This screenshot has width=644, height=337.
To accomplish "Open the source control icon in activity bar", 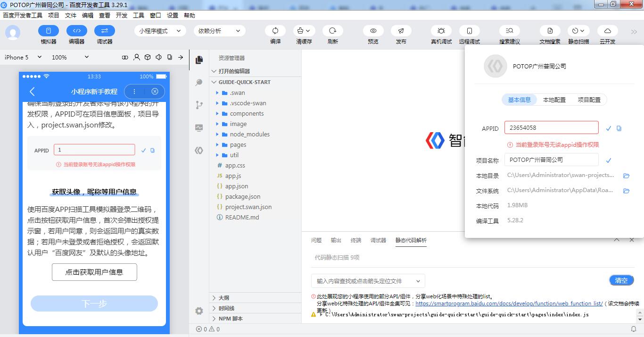I will click(199, 105).
